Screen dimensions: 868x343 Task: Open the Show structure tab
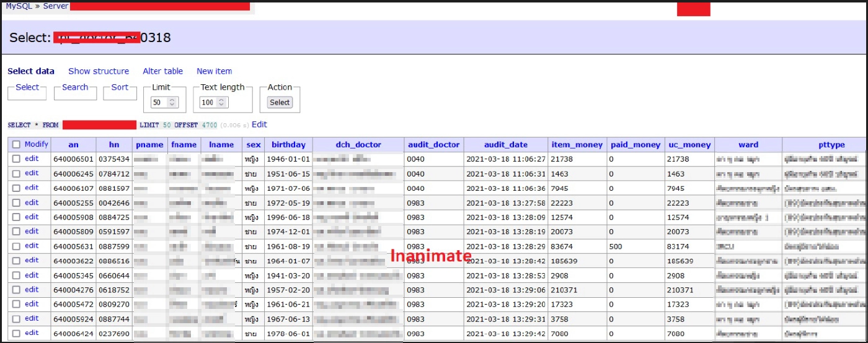coord(99,71)
